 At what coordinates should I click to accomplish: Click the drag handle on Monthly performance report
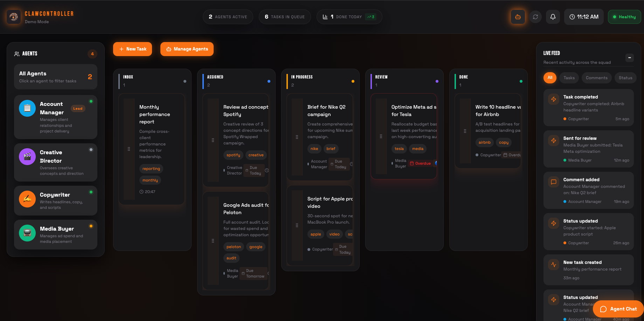pyautogui.click(x=129, y=149)
